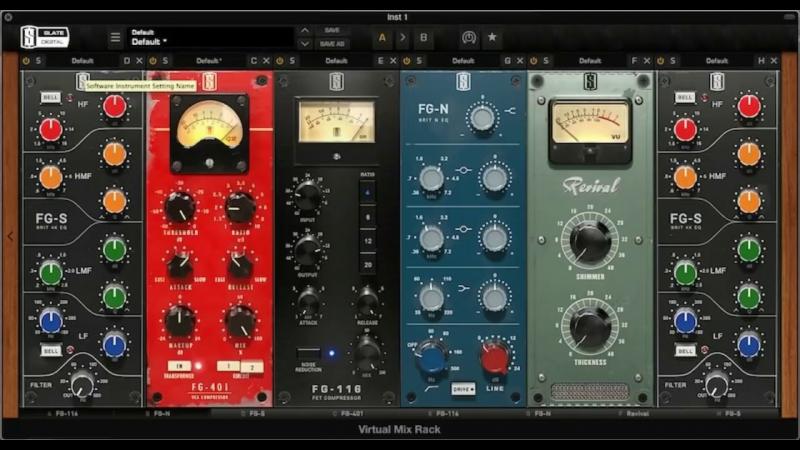
Task: Open the main rack preset dropdown
Action: pyautogui.click(x=210, y=37)
